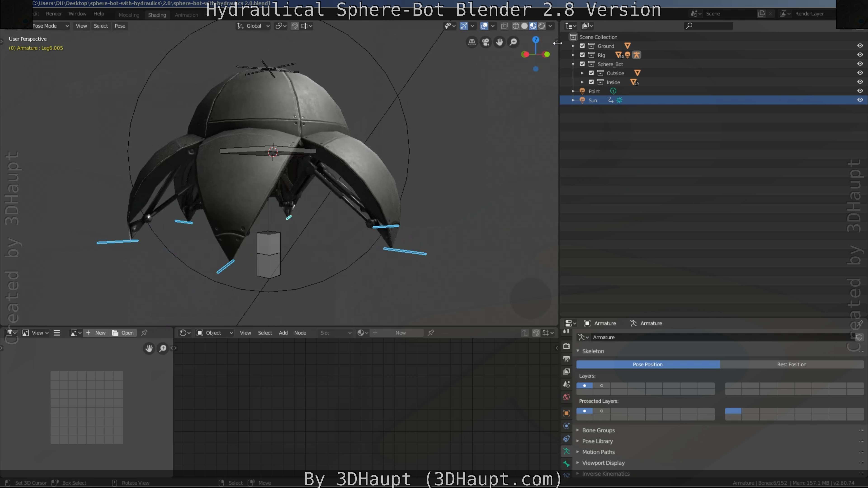Uncheck the Rig collection checkbox
The height and width of the screenshot is (488, 868).
click(582, 55)
